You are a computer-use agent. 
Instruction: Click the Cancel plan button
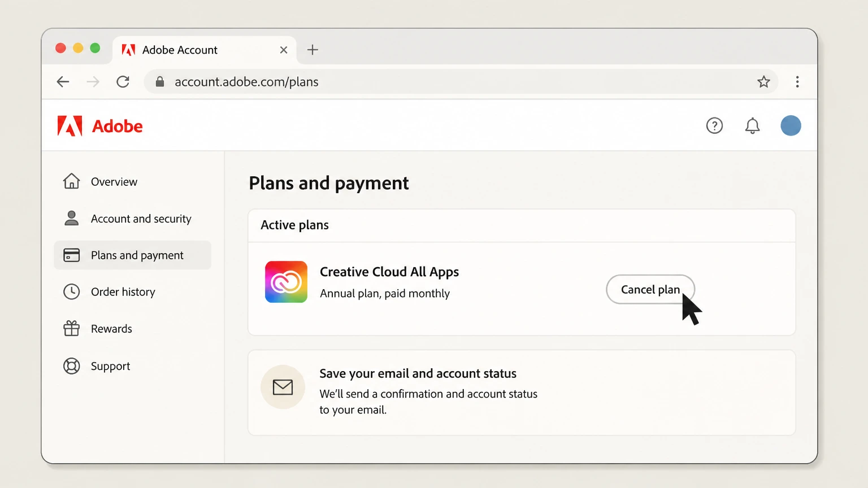click(650, 289)
